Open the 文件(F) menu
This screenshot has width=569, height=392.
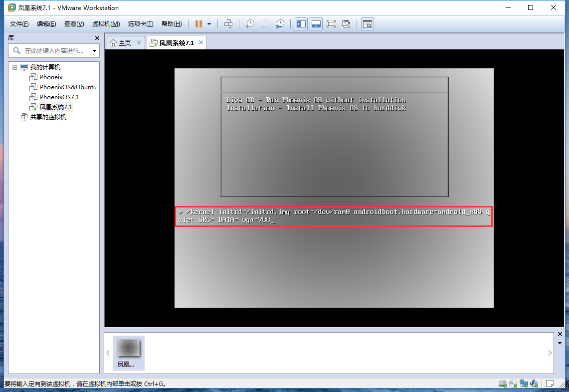pos(19,24)
